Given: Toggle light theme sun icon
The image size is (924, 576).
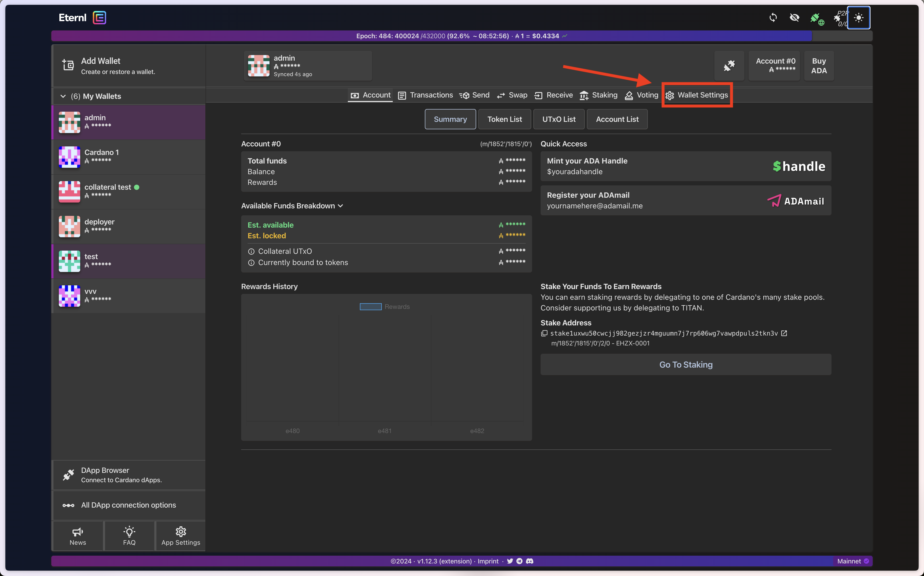Looking at the screenshot, I should [x=858, y=18].
